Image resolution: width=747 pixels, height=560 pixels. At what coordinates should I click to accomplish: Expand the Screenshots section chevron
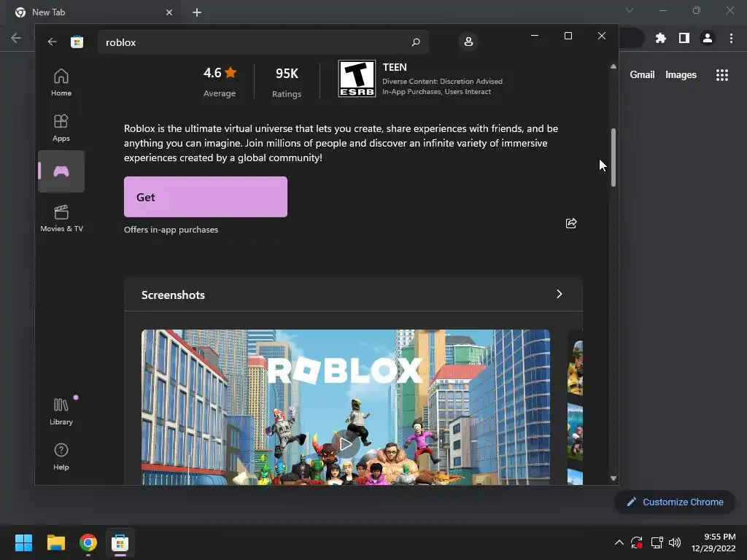(560, 295)
